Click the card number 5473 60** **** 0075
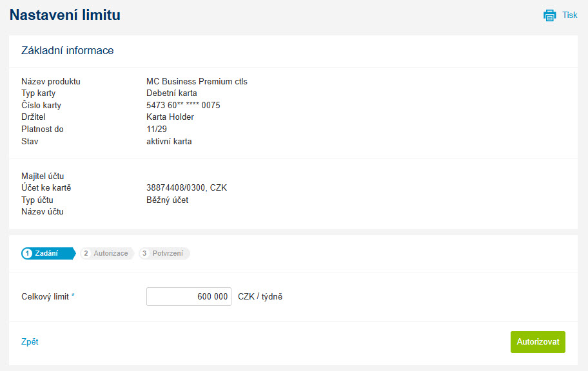The height and width of the screenshot is (371, 588). point(183,105)
